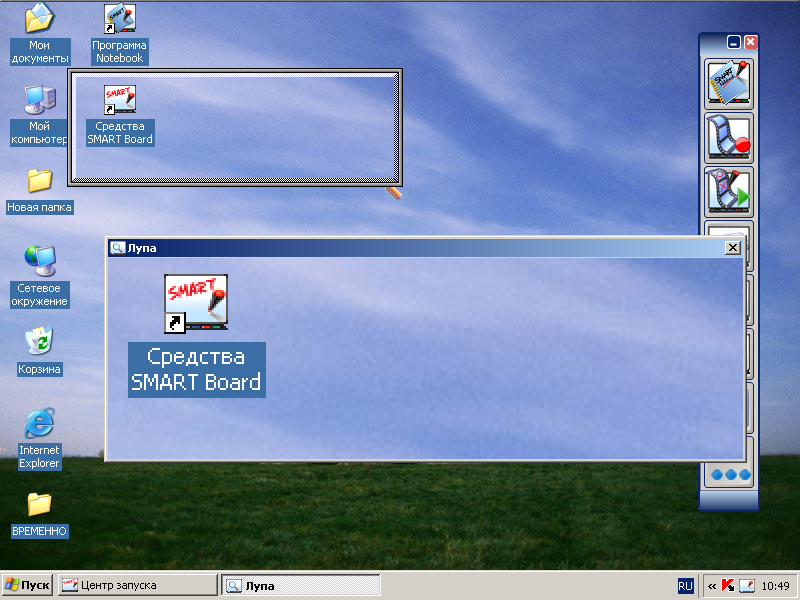Viewport: 800px width, 600px height.
Task: Open the SMART video player icon
Action: [729, 191]
